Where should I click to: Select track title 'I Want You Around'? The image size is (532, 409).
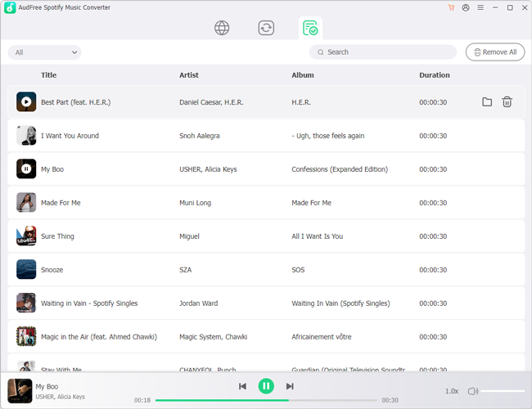(x=70, y=136)
